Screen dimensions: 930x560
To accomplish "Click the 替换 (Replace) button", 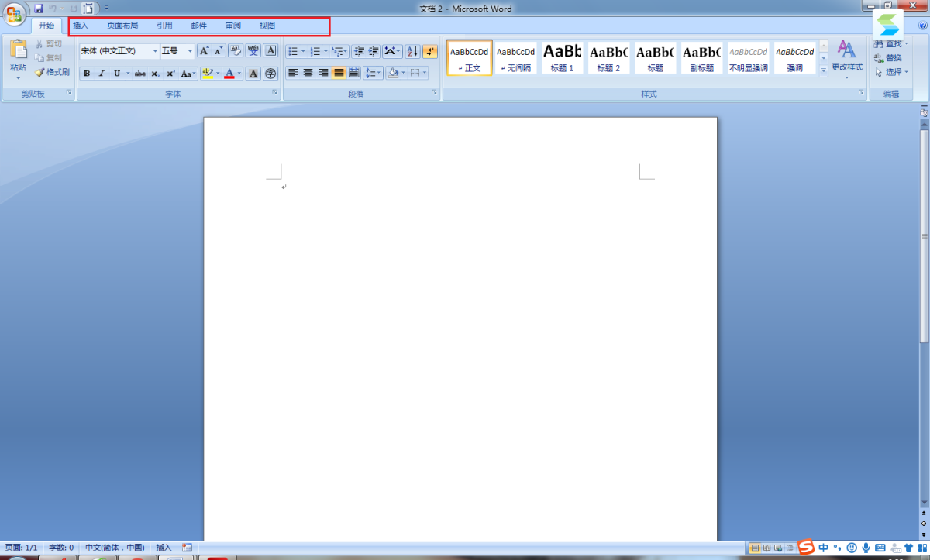I will point(888,58).
